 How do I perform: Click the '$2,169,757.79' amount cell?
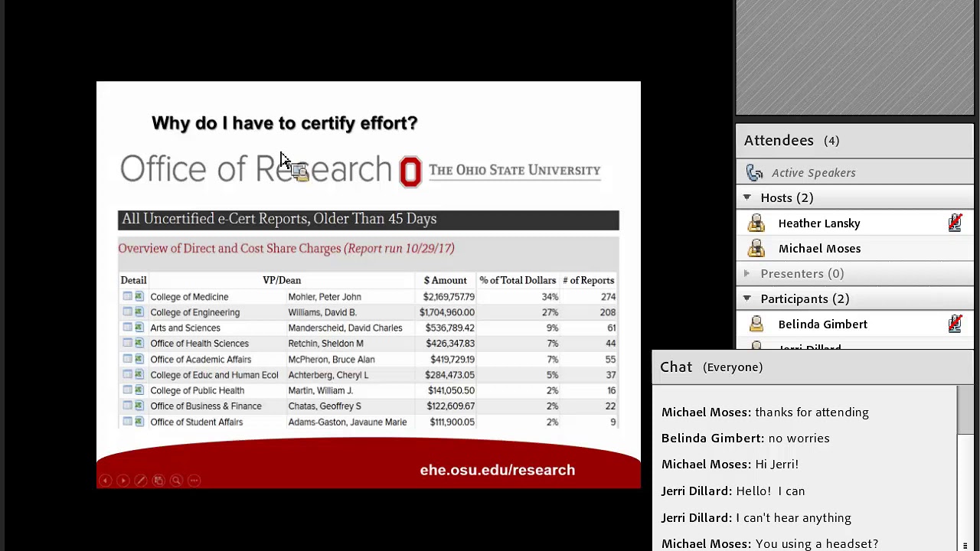[x=449, y=297]
